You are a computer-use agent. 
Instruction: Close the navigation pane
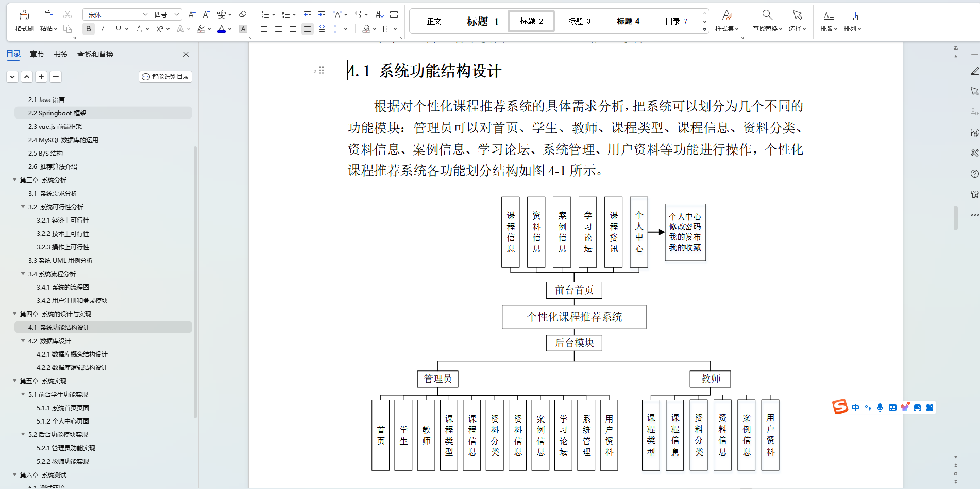pos(186,54)
